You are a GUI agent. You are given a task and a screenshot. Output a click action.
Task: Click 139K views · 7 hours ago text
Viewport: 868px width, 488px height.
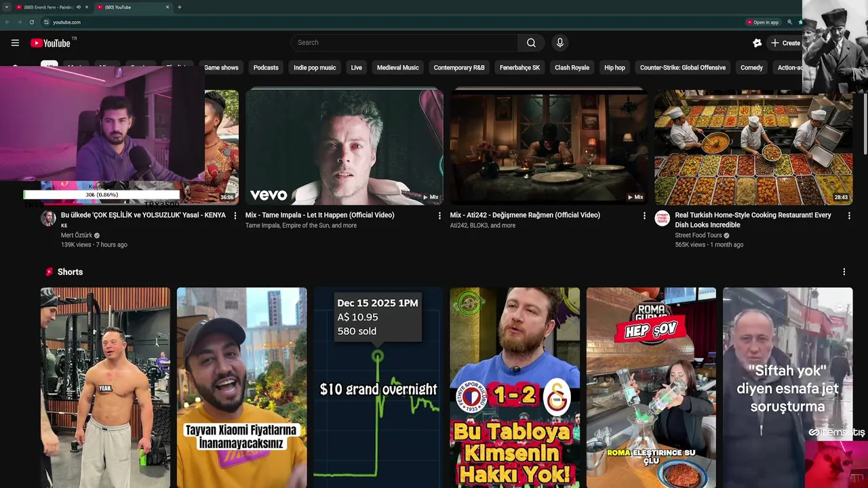[x=94, y=245]
